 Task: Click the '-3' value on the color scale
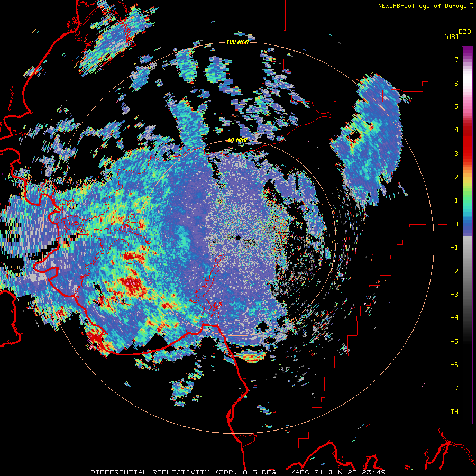tap(454, 294)
